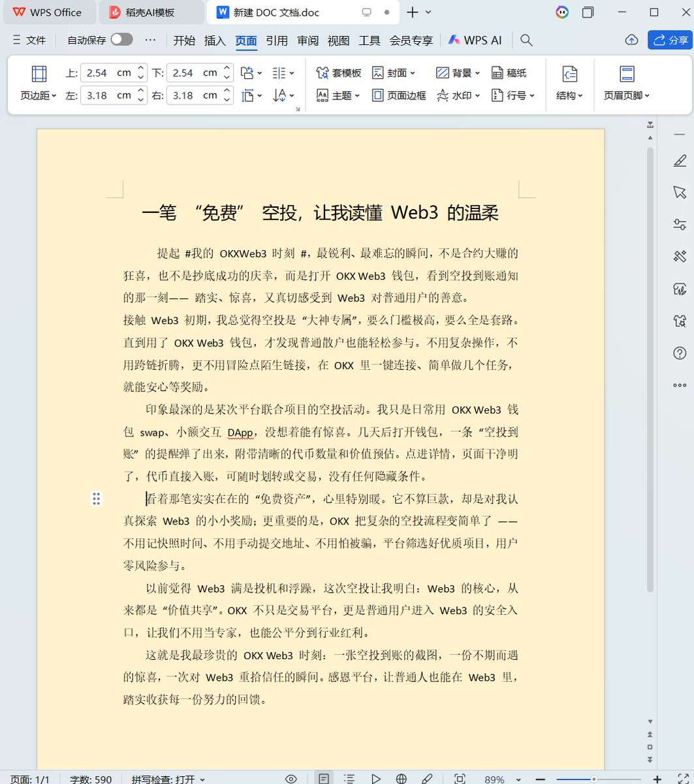Open WPS AI assistant
Viewport: 694px width, 784px height.
point(475,40)
